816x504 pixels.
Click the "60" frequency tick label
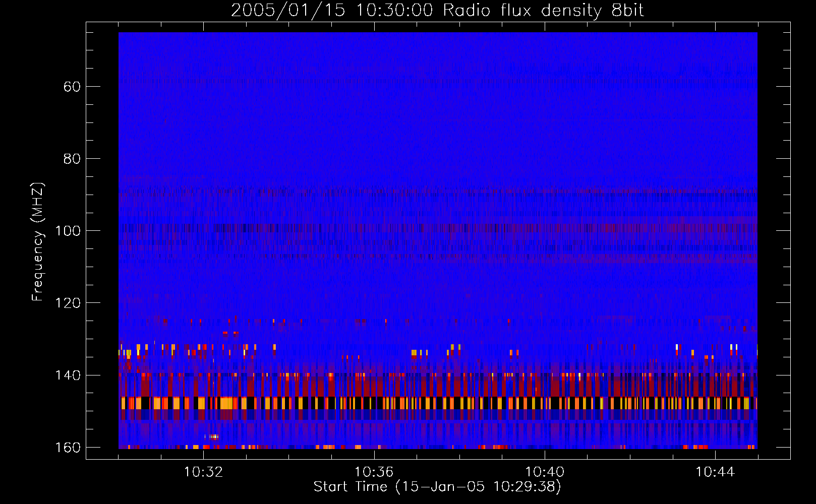72,87
